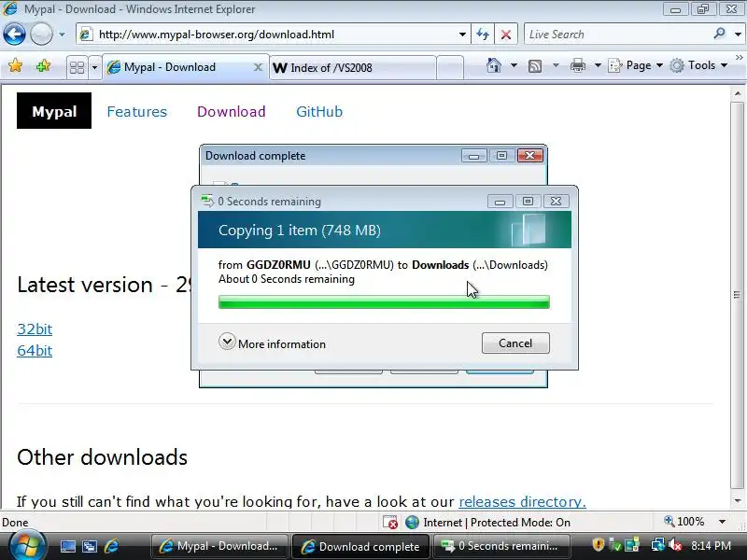Image resolution: width=747 pixels, height=560 pixels.
Task: Click the pop-up blocked status icon
Action: click(x=390, y=523)
